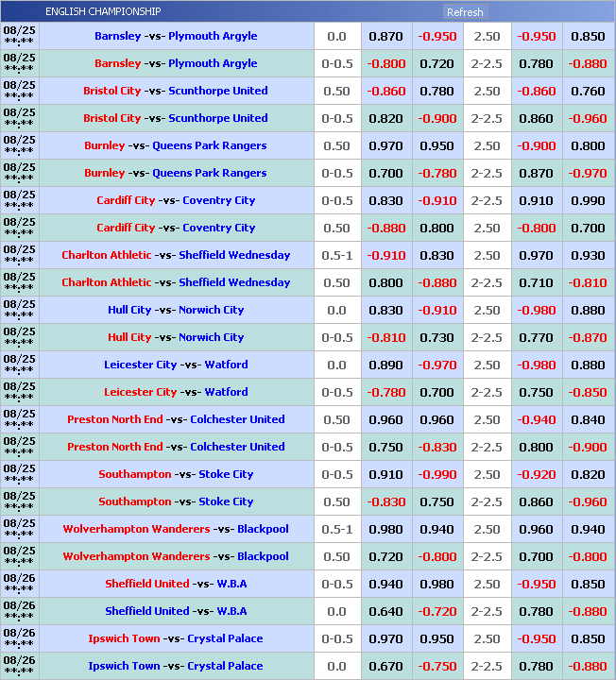
Task: Click Colchester United in the 0-0.5 handicap row
Action: 237,448
